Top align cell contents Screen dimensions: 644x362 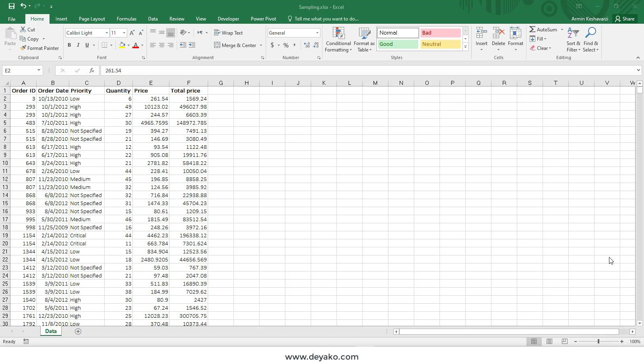153,33
